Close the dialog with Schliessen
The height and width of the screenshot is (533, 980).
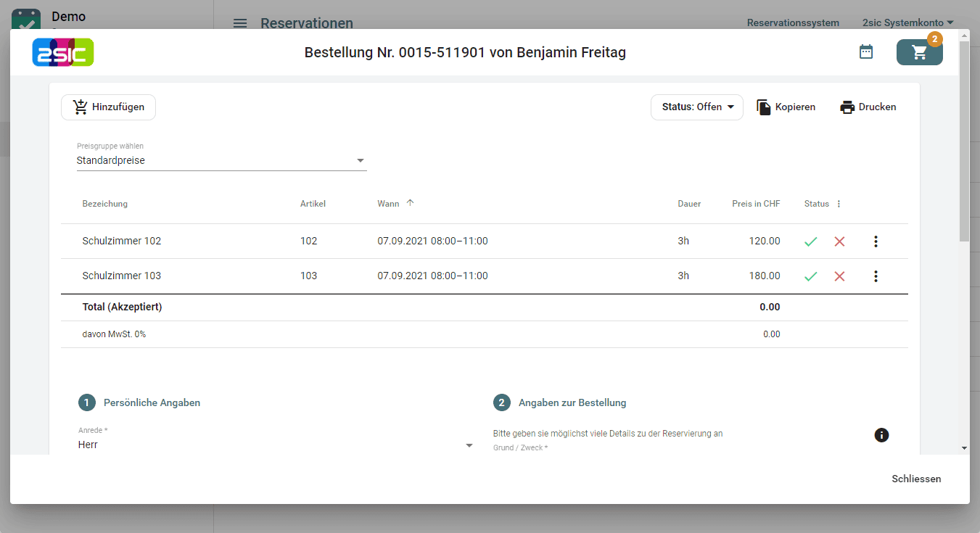916,479
